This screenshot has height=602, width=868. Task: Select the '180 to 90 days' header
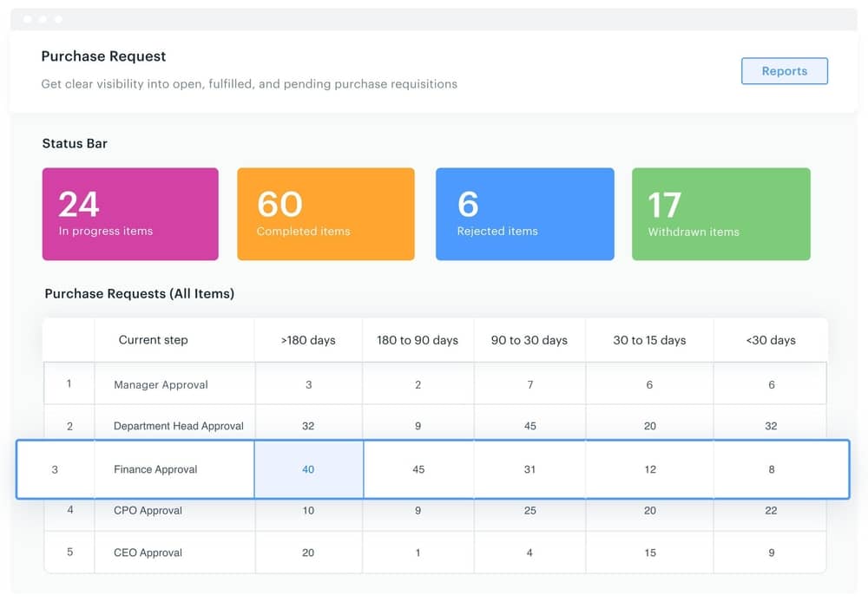(418, 340)
